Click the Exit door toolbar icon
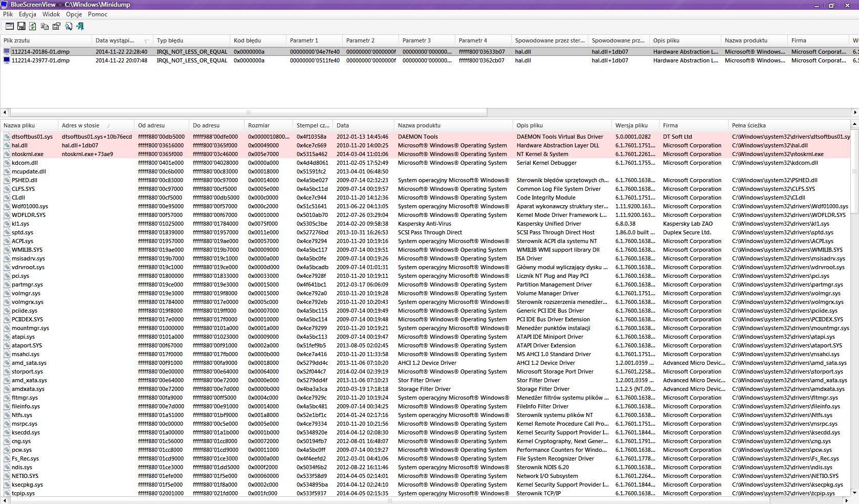 point(80,26)
